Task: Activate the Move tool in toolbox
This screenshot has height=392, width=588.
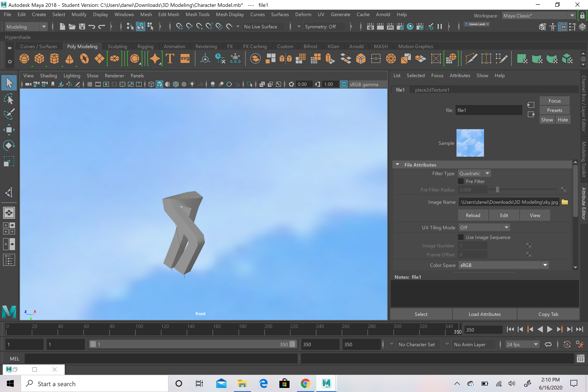Action: click(x=9, y=130)
